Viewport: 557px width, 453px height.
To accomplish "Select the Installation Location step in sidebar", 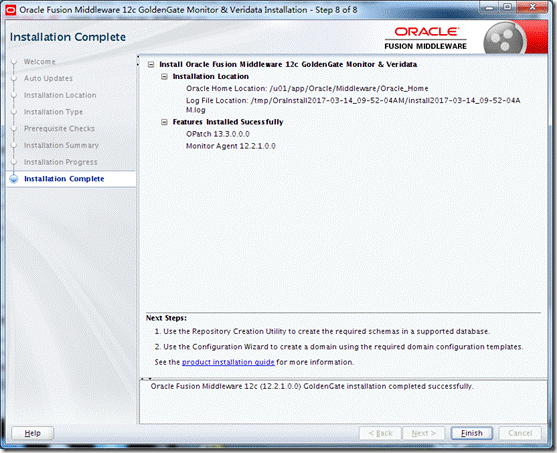I will [x=60, y=95].
